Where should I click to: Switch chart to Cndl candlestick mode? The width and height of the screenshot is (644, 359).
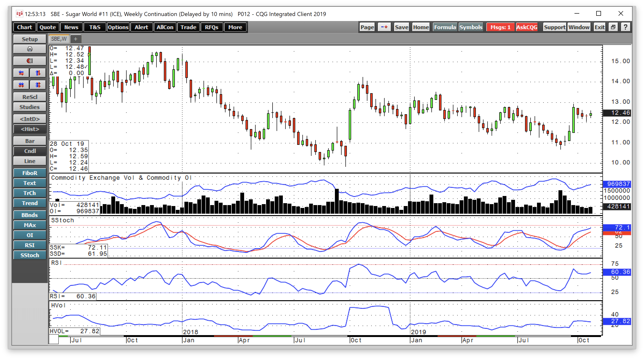pyautogui.click(x=30, y=151)
